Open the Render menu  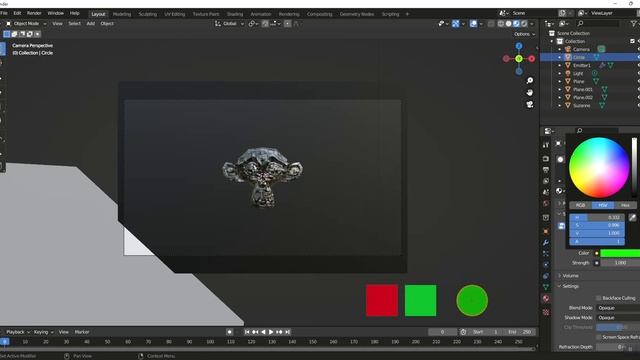point(34,13)
